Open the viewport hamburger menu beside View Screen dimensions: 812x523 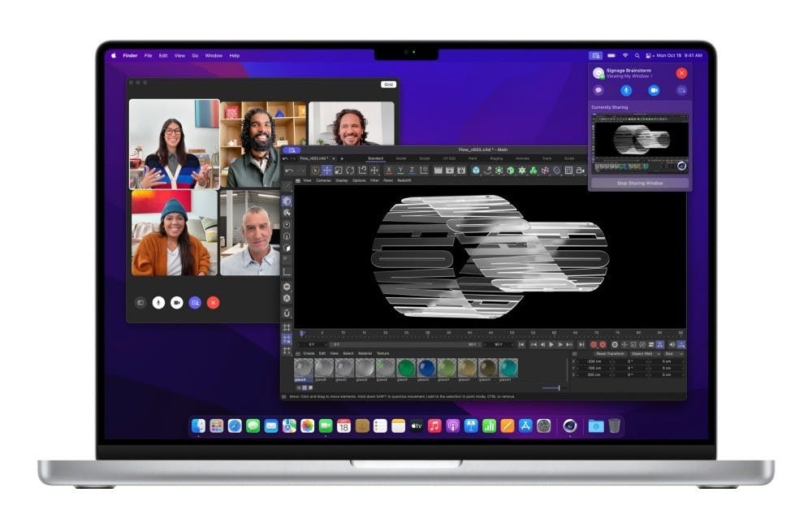(x=298, y=181)
